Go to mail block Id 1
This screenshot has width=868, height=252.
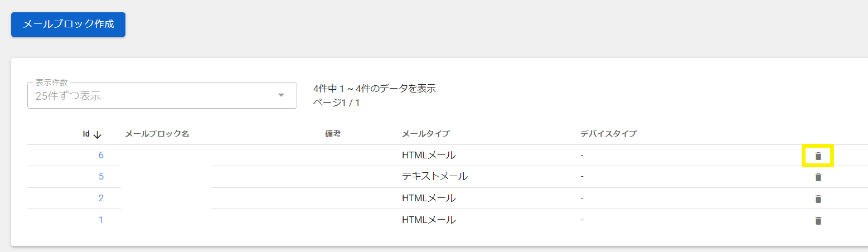(x=101, y=220)
